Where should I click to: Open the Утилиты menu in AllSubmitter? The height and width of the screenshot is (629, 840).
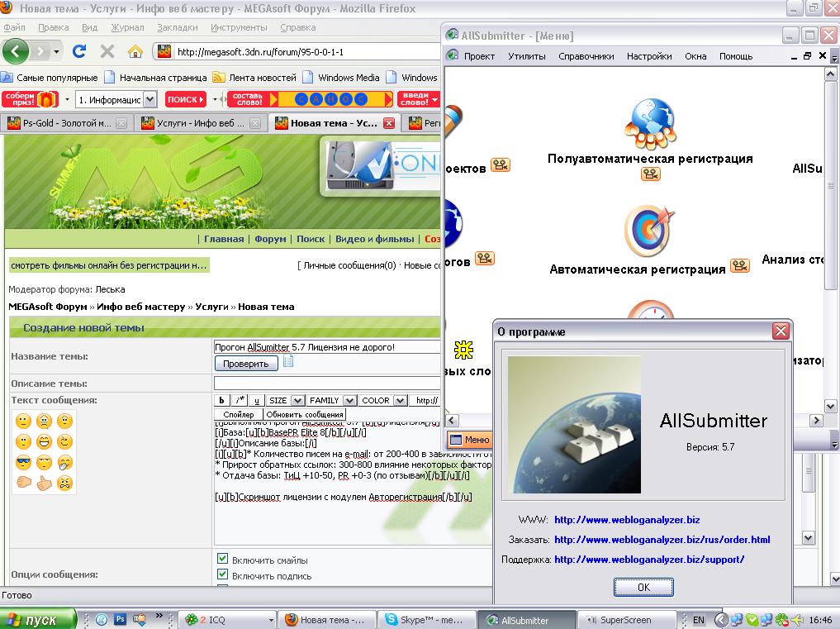[526, 56]
